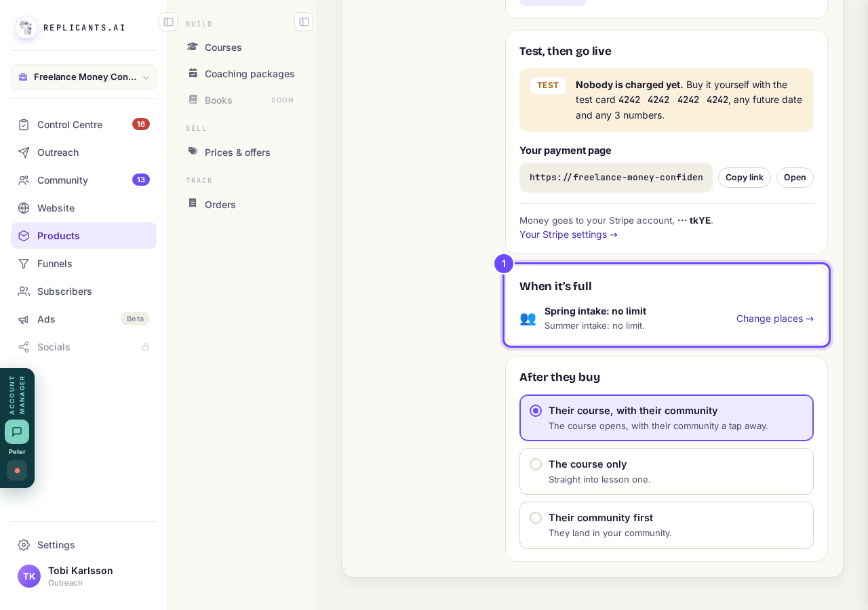Open Books menu item marked soon

pos(242,100)
